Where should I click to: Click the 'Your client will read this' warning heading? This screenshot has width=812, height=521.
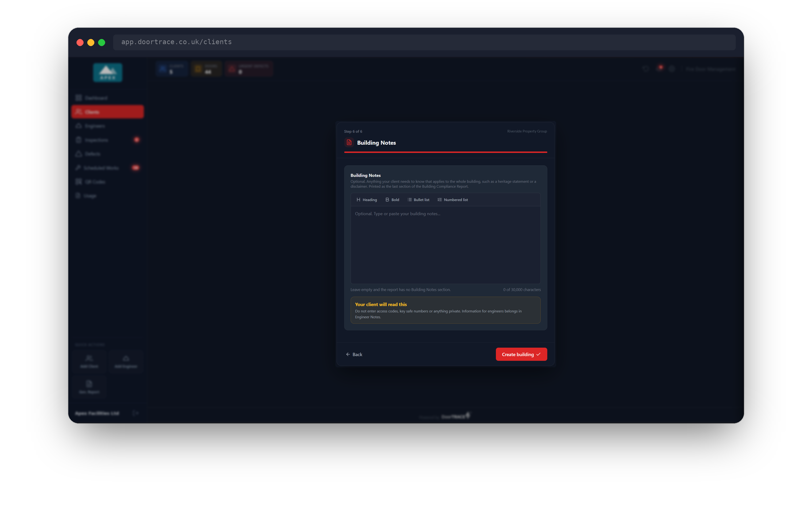pyautogui.click(x=381, y=304)
